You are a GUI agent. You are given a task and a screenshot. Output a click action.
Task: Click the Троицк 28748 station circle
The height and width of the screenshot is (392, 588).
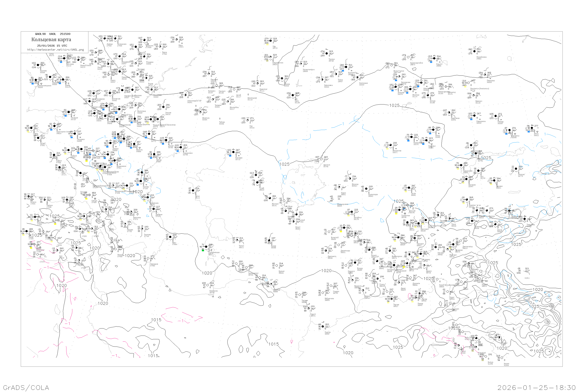[x=327, y=54]
